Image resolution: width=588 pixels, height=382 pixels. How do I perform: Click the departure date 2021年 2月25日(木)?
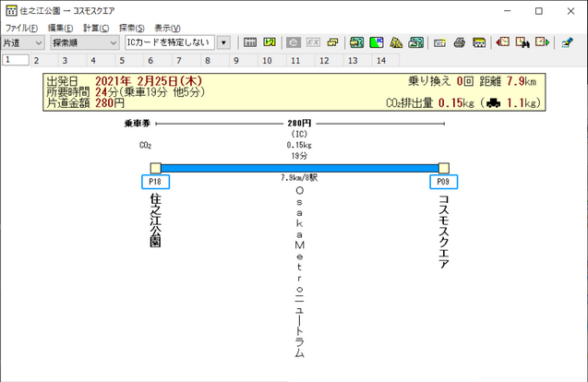pyautogui.click(x=149, y=81)
